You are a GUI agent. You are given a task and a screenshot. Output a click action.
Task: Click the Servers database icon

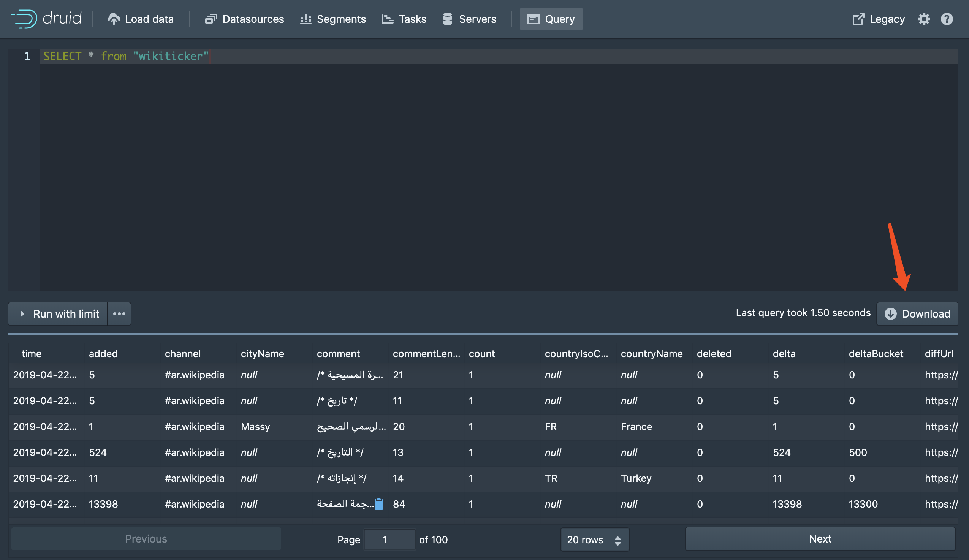pos(447,19)
